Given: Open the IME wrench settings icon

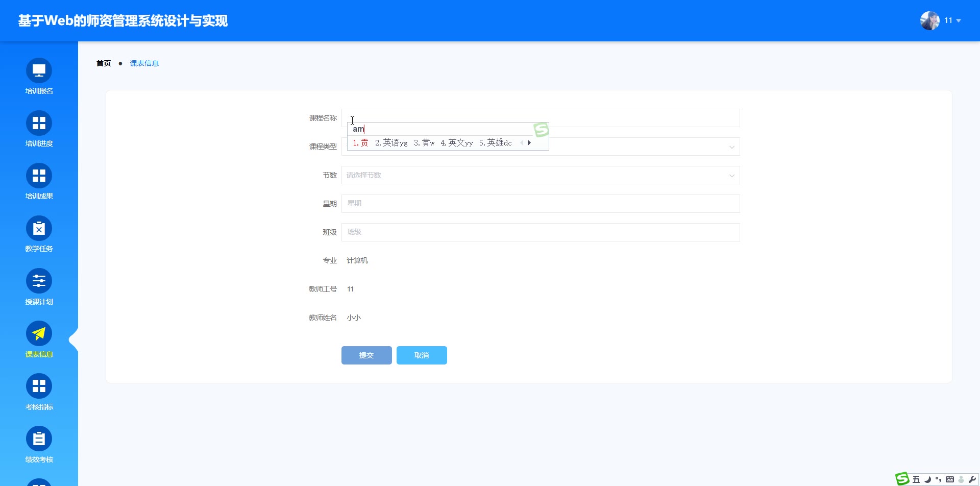Looking at the screenshot, I should pos(972,479).
